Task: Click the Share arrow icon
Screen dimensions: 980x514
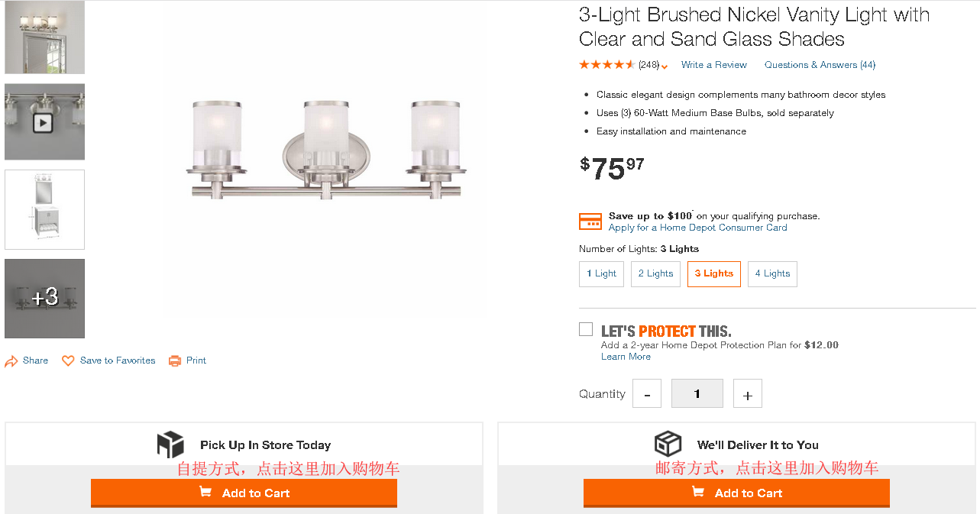Action: click(x=11, y=361)
